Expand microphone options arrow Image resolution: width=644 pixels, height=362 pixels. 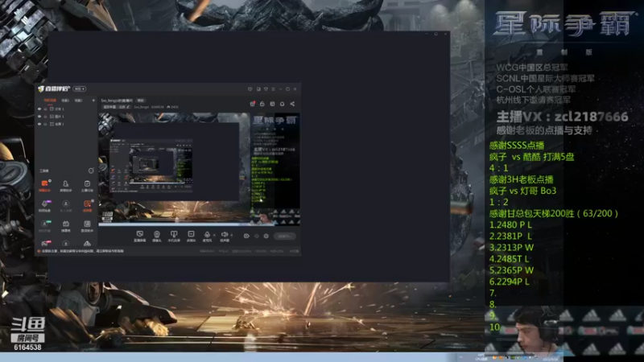click(214, 235)
